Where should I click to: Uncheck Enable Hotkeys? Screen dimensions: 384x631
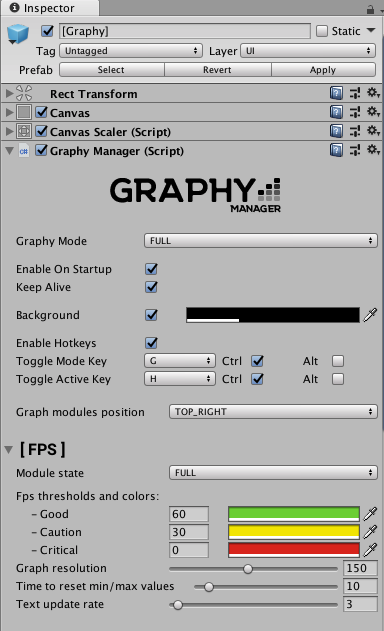[151, 343]
